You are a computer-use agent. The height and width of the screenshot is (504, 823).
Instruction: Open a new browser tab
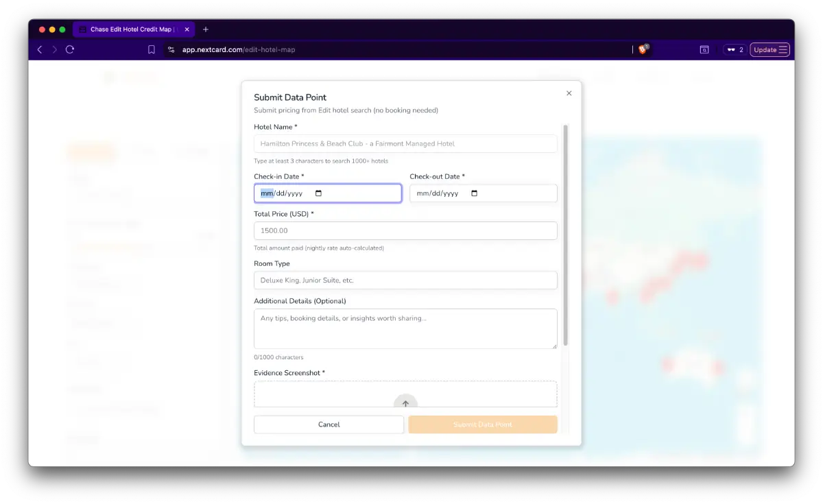(206, 29)
